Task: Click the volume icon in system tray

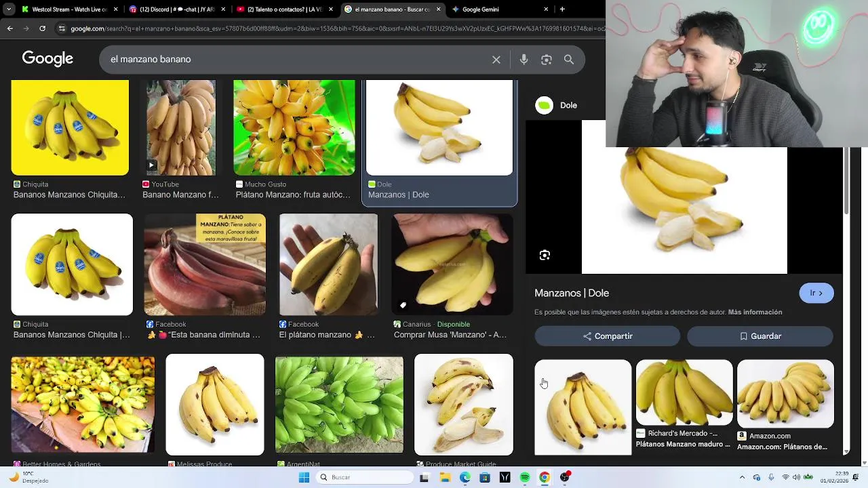Action: pos(796,477)
